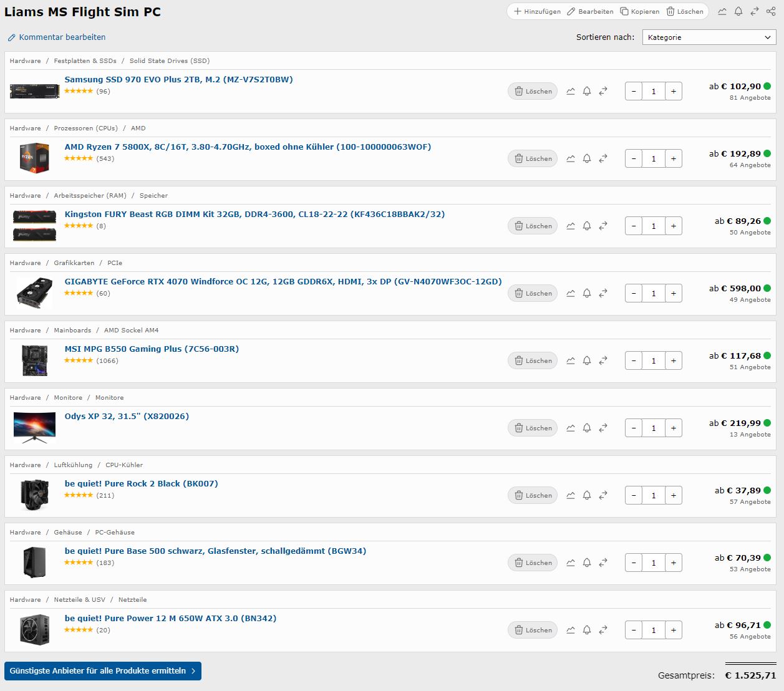Set price alert bell for be quiet! Pure Rock 2

coord(587,495)
